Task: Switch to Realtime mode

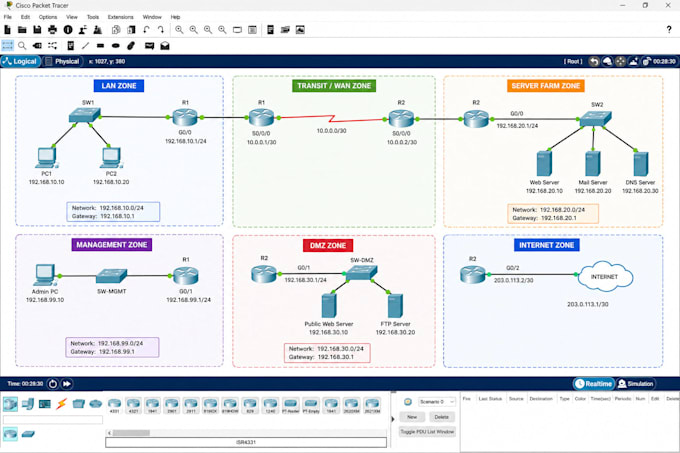Action: (x=593, y=384)
